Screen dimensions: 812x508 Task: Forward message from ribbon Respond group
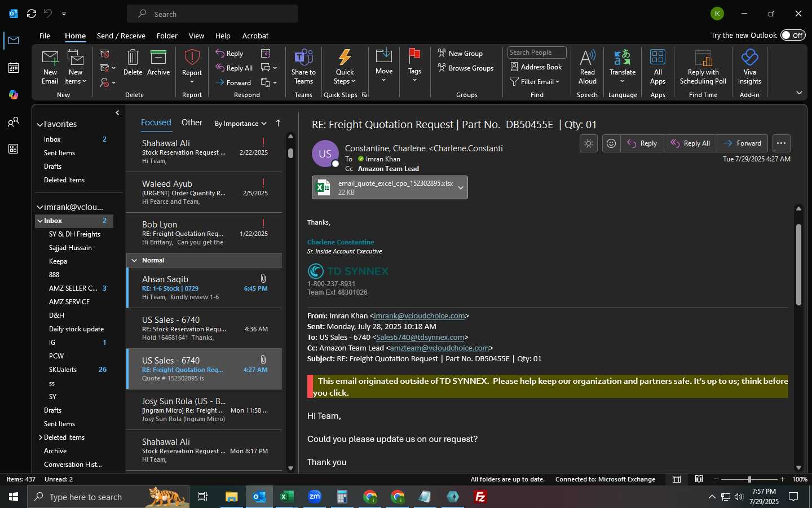pyautogui.click(x=233, y=83)
